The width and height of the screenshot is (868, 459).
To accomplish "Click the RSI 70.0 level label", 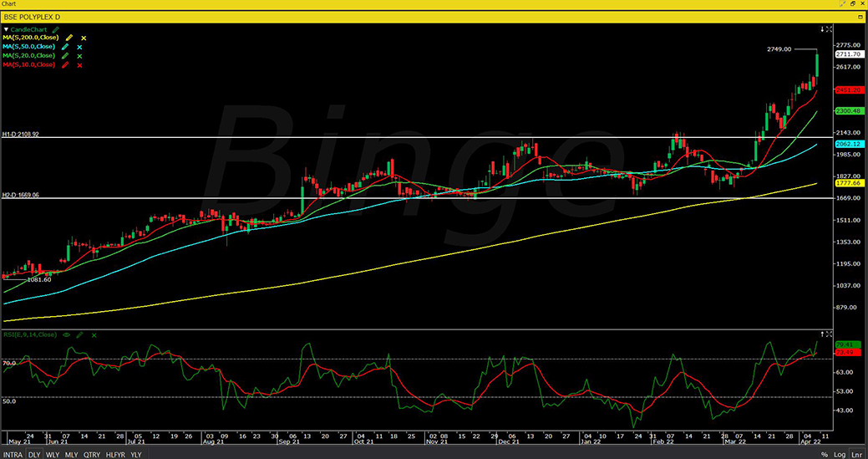I will pos(9,363).
